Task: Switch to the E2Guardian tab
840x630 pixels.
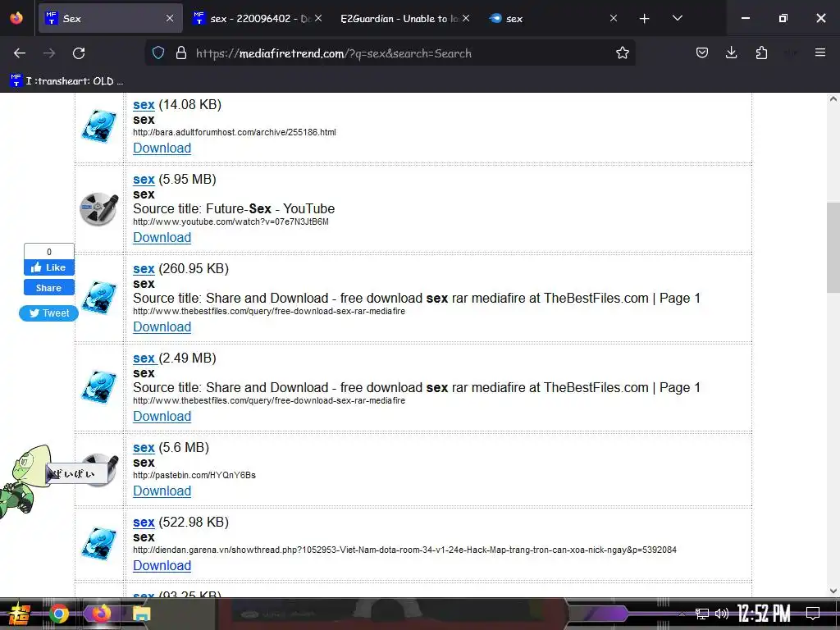Action: point(404,19)
